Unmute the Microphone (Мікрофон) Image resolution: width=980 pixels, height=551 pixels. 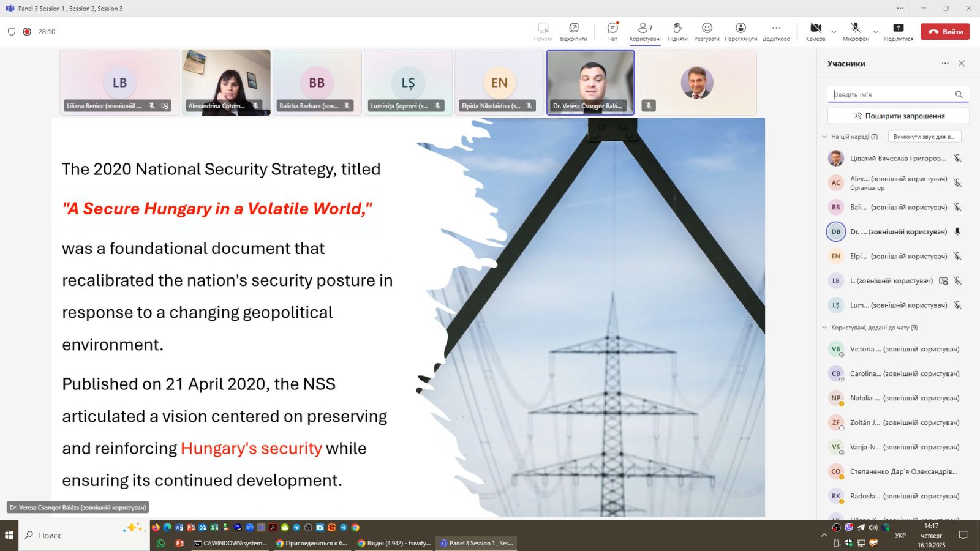(x=855, y=28)
